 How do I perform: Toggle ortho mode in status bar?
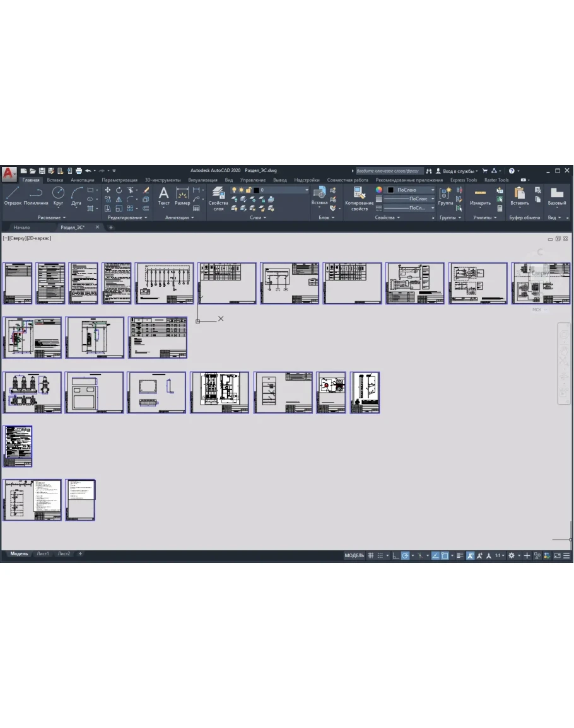[x=395, y=555]
